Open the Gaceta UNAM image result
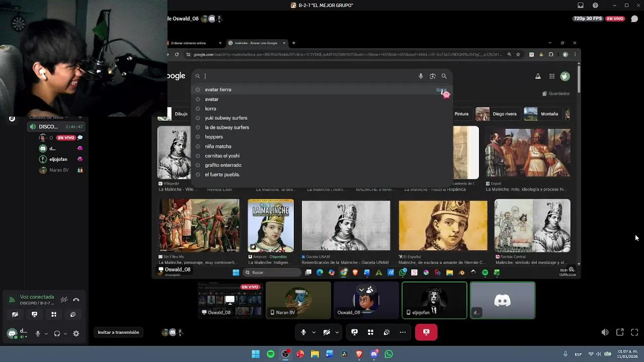This screenshot has height=362, width=644. 346,226
